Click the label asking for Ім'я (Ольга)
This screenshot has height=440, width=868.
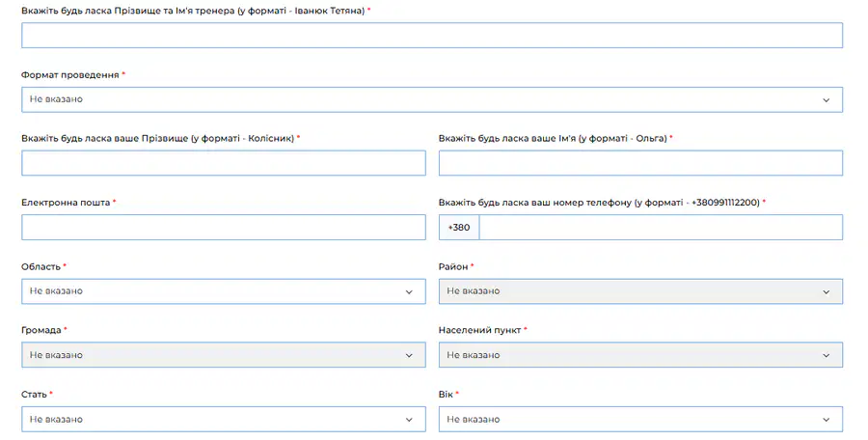tap(553, 138)
